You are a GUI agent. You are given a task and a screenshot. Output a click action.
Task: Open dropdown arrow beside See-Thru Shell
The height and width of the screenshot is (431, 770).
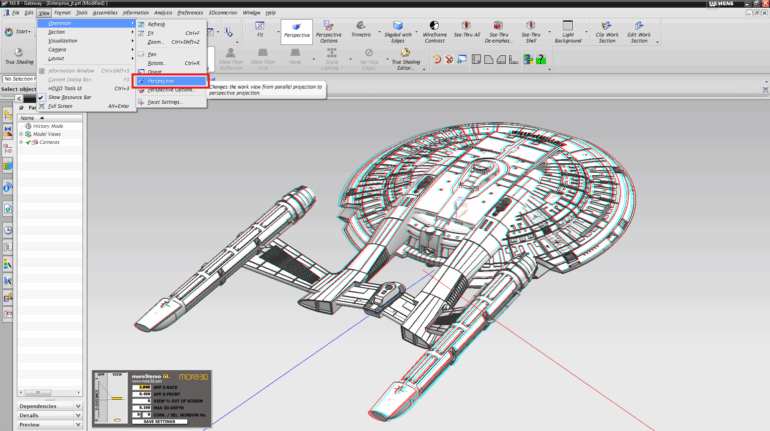pyautogui.click(x=549, y=32)
